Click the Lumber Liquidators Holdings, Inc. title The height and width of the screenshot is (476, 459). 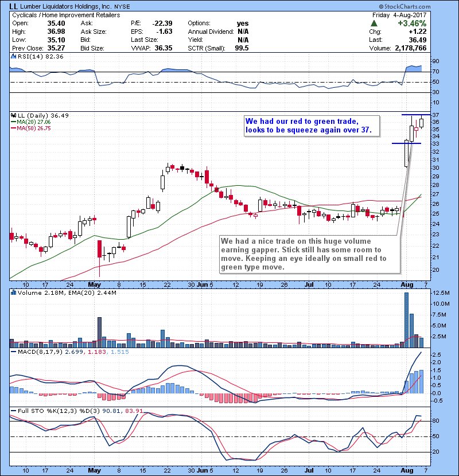point(65,6)
